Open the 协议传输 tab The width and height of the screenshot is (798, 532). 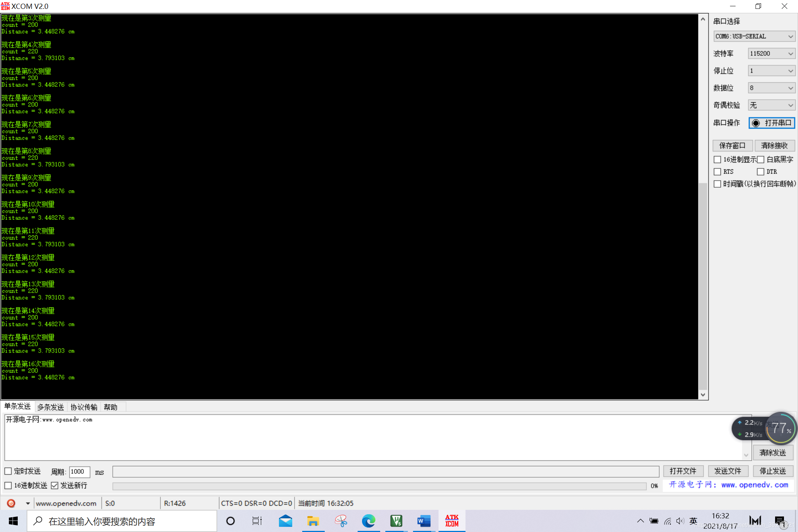[84, 407]
